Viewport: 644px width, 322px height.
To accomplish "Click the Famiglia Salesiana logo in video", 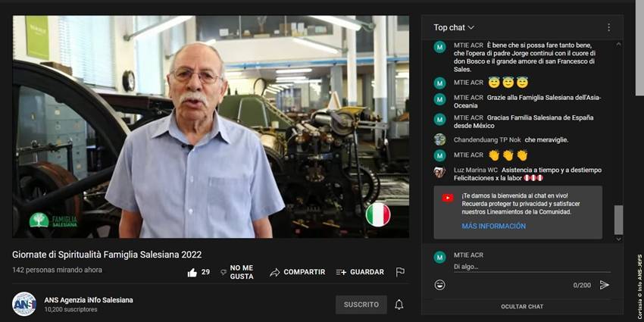I will (x=53, y=220).
